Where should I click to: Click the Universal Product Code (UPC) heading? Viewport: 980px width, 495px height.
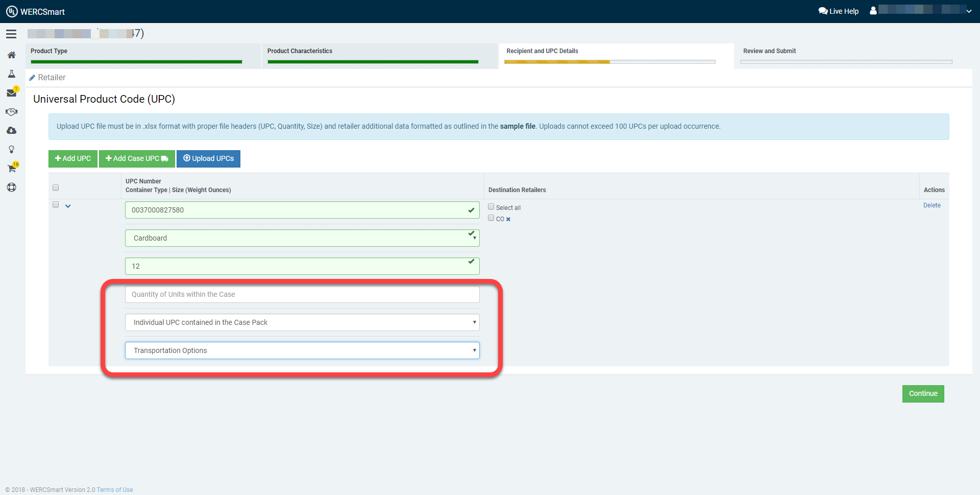pos(104,99)
